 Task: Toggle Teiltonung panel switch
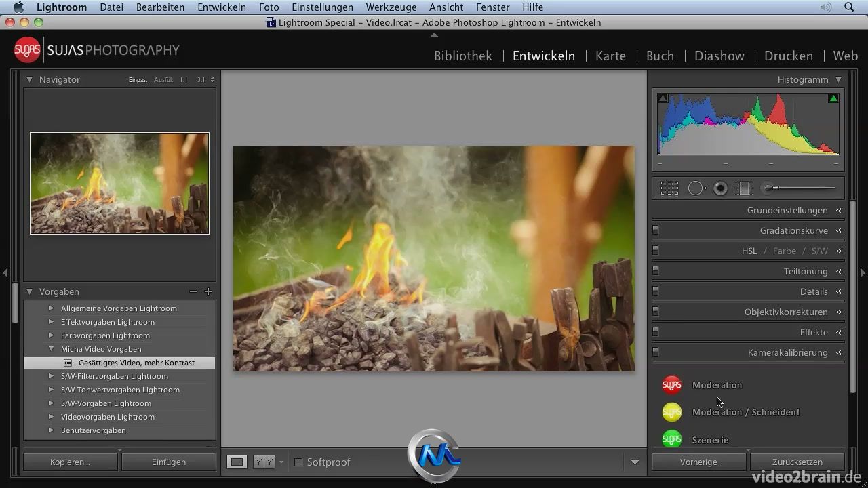655,271
